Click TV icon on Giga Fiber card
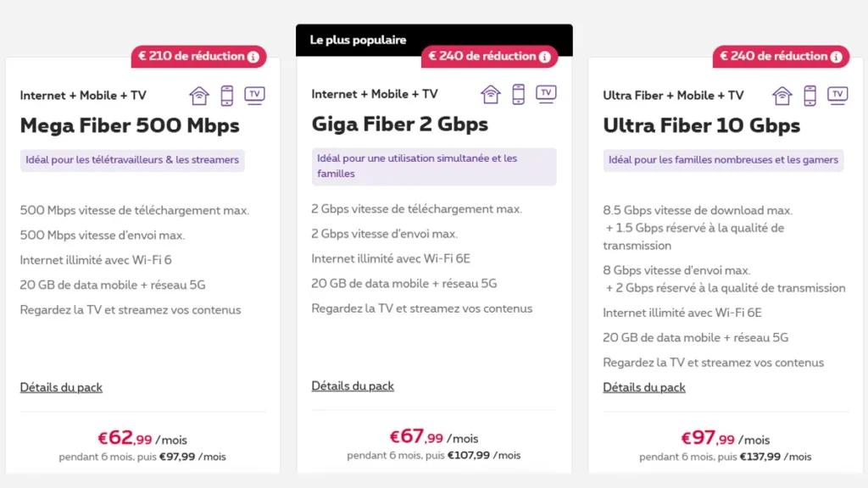 point(546,93)
